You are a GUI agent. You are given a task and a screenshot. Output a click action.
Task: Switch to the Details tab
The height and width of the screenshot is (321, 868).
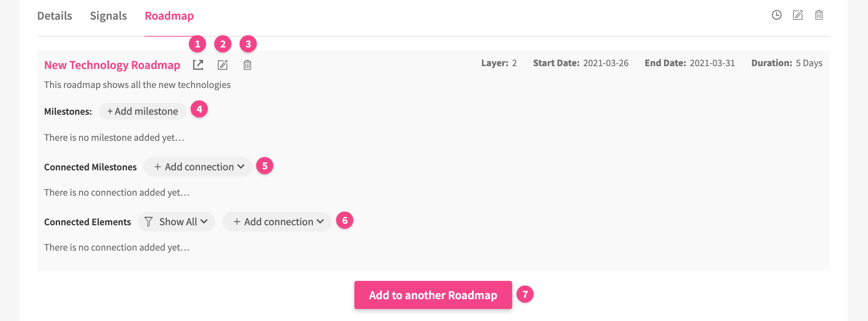55,16
